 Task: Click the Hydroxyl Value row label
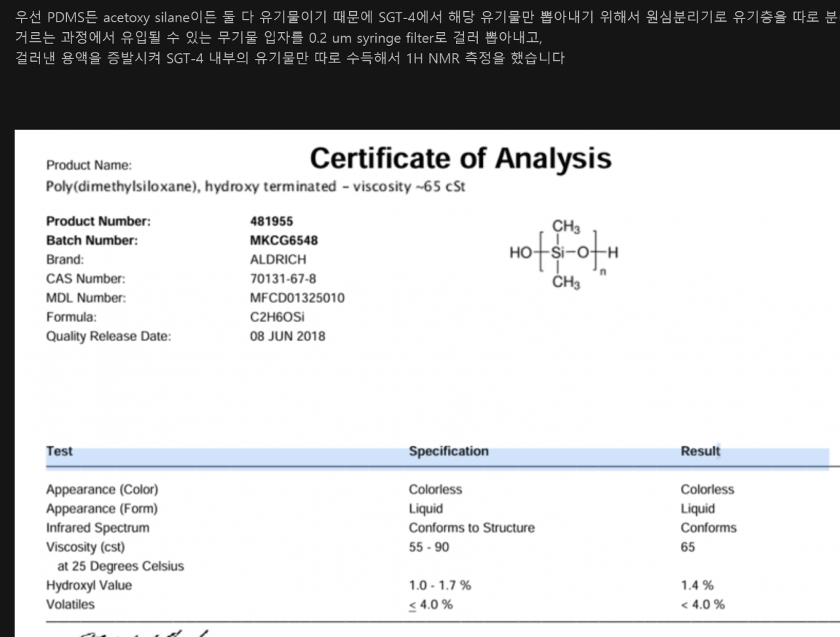[x=89, y=585]
